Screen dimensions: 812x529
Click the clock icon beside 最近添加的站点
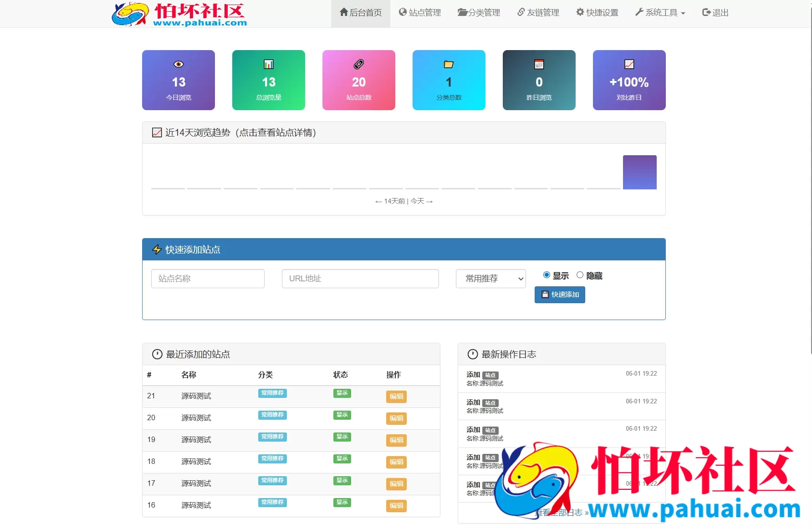[157, 354]
